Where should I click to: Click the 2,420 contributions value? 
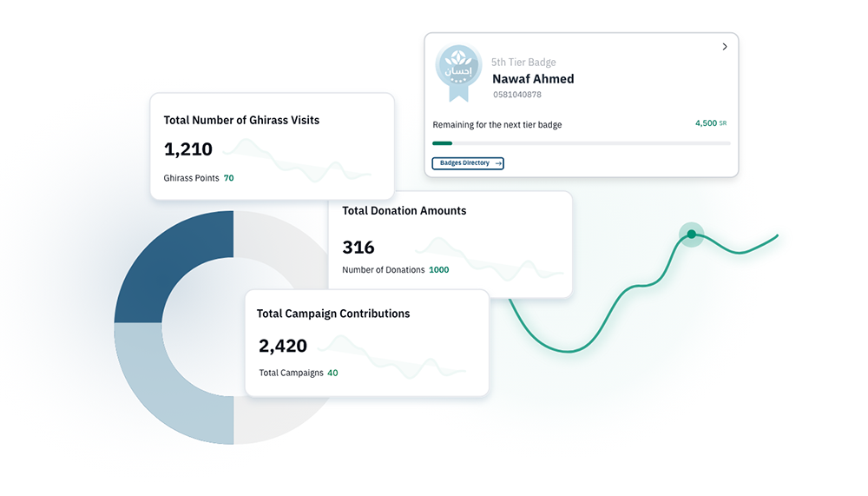283,346
